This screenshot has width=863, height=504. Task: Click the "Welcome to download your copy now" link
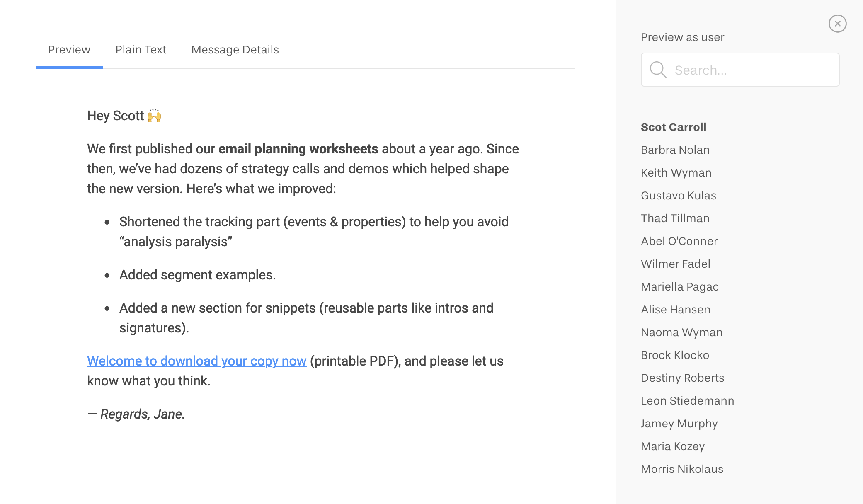click(196, 361)
